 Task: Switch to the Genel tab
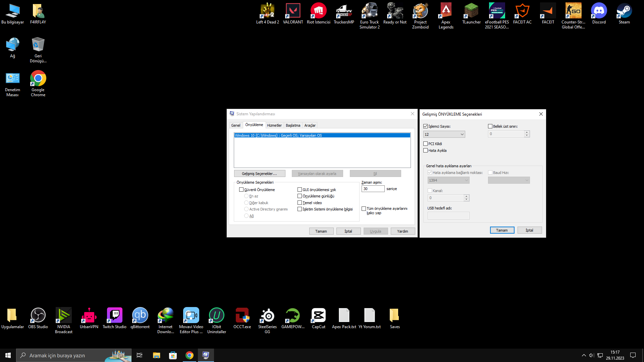[236, 125]
